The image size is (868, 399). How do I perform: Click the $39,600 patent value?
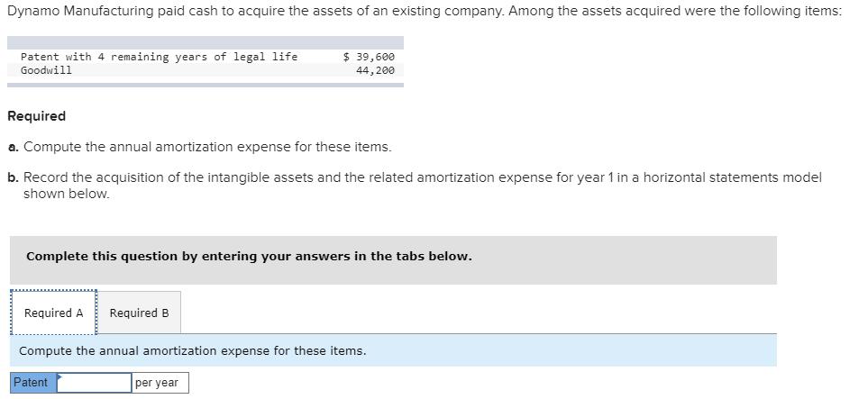[369, 57]
